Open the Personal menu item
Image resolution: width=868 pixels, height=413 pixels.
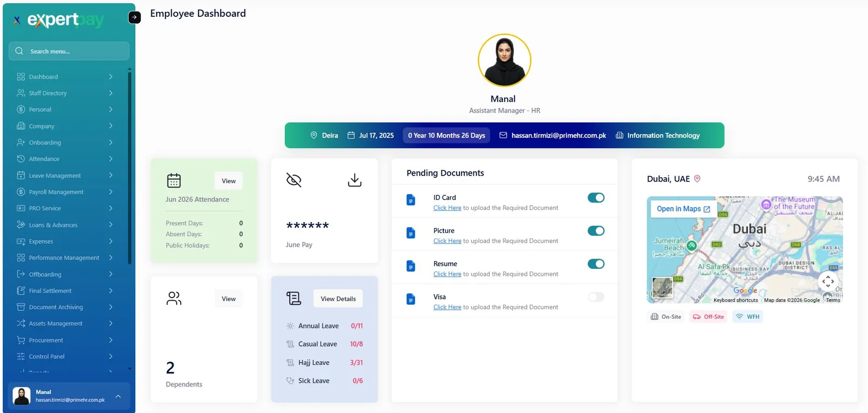pyautogui.click(x=65, y=109)
